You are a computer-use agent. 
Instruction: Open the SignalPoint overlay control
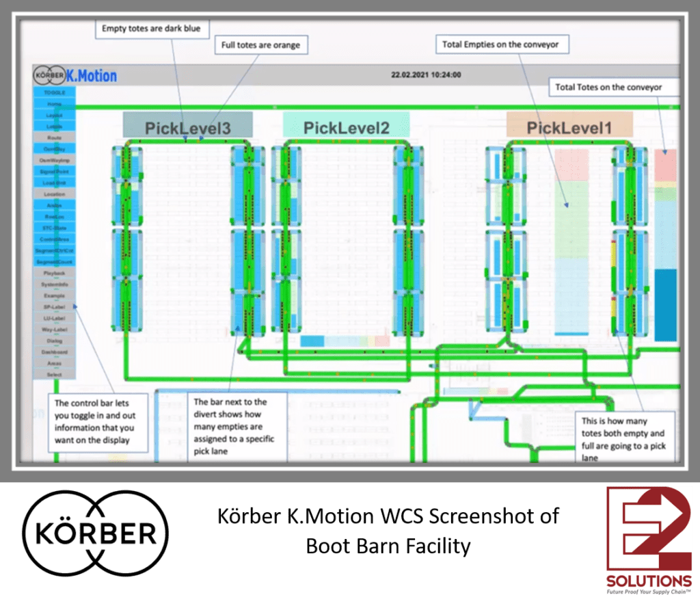pos(55,170)
